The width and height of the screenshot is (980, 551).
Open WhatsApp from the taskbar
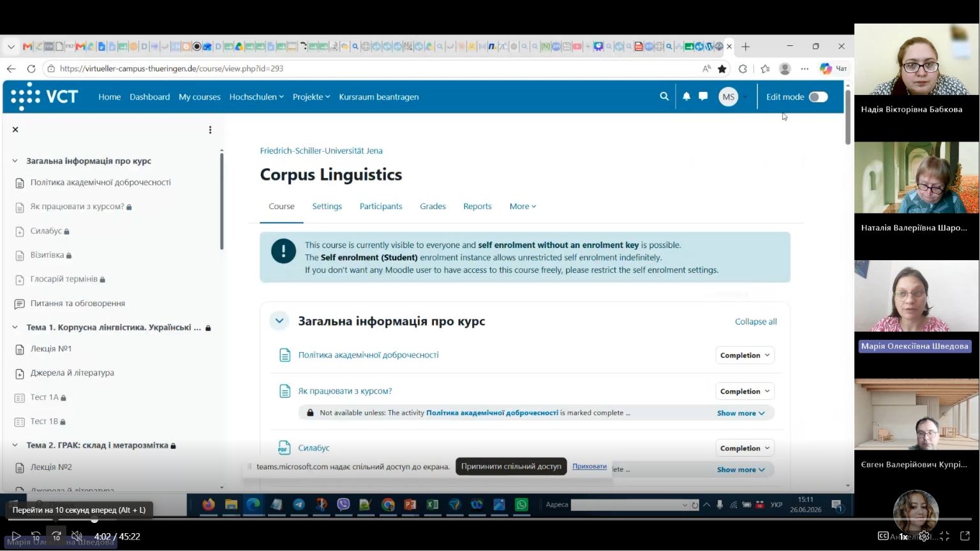[521, 504]
